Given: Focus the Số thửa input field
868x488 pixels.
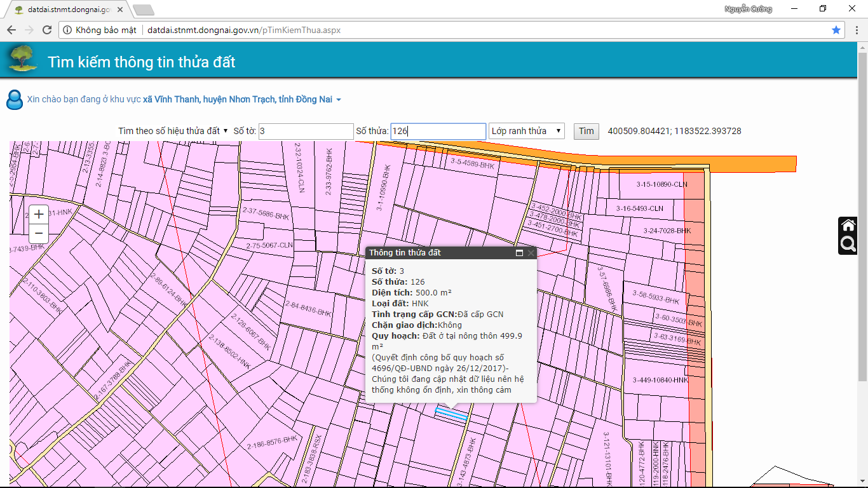Looking at the screenshot, I should tap(438, 131).
